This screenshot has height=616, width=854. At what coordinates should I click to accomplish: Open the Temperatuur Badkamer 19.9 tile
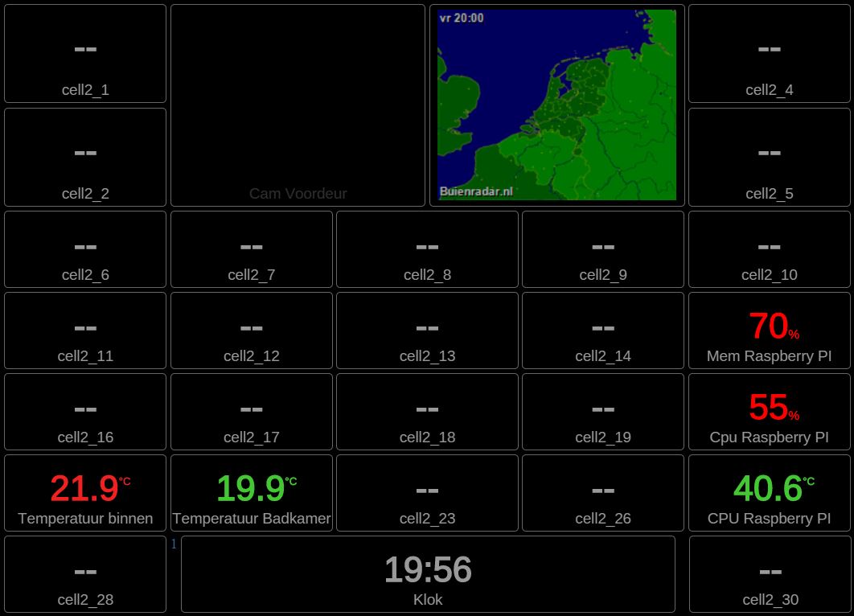pos(252,493)
